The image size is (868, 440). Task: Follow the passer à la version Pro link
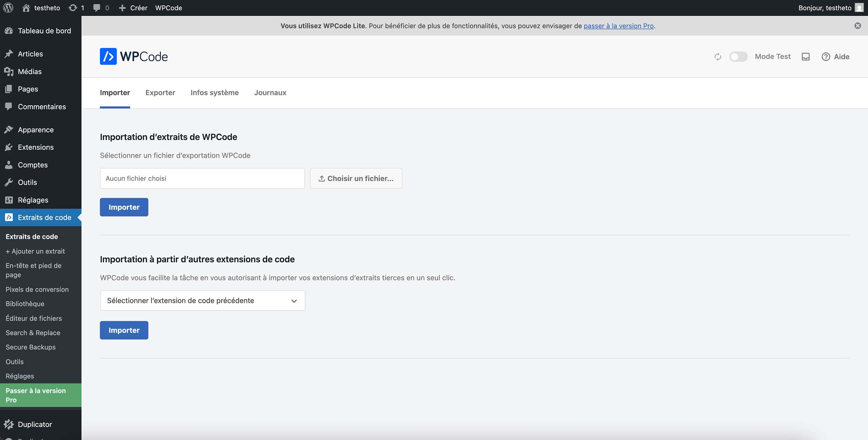[x=618, y=26]
